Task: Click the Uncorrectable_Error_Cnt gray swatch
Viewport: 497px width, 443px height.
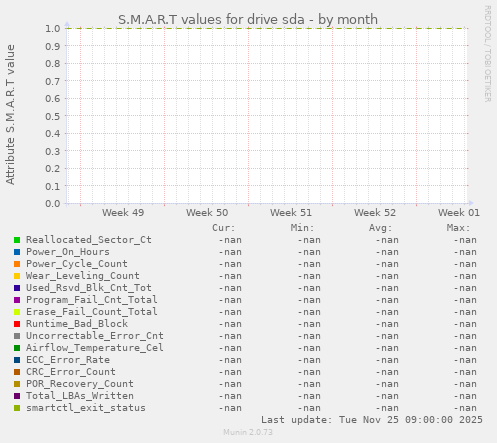Action: pos(17,336)
